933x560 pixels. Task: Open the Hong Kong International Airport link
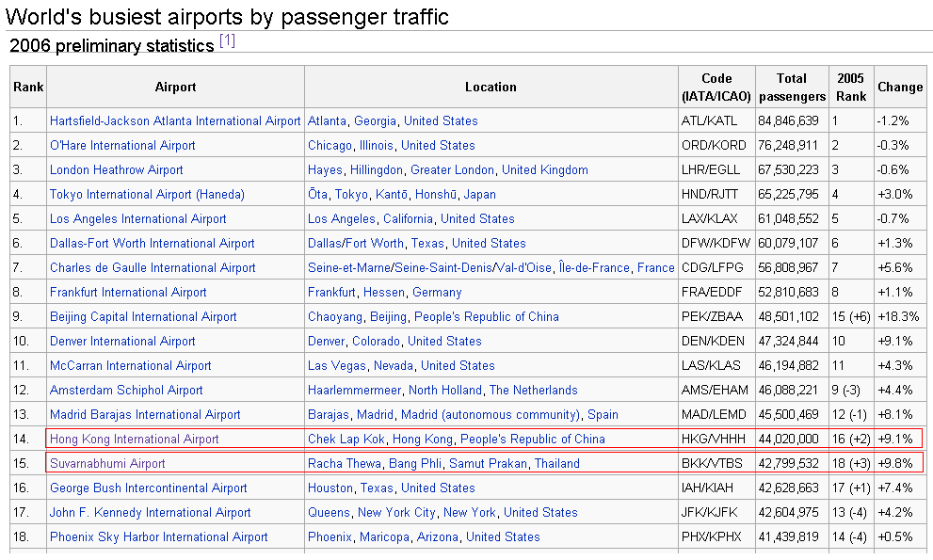pyautogui.click(x=134, y=440)
